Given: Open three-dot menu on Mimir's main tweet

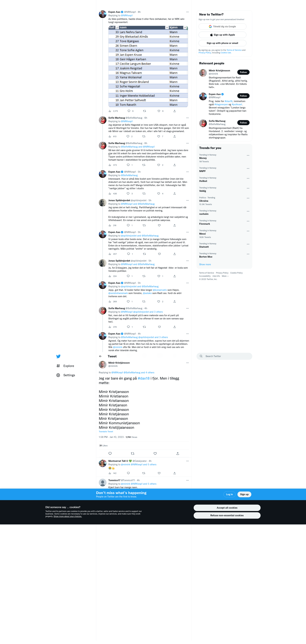Looking at the screenshot, I should point(187,363).
